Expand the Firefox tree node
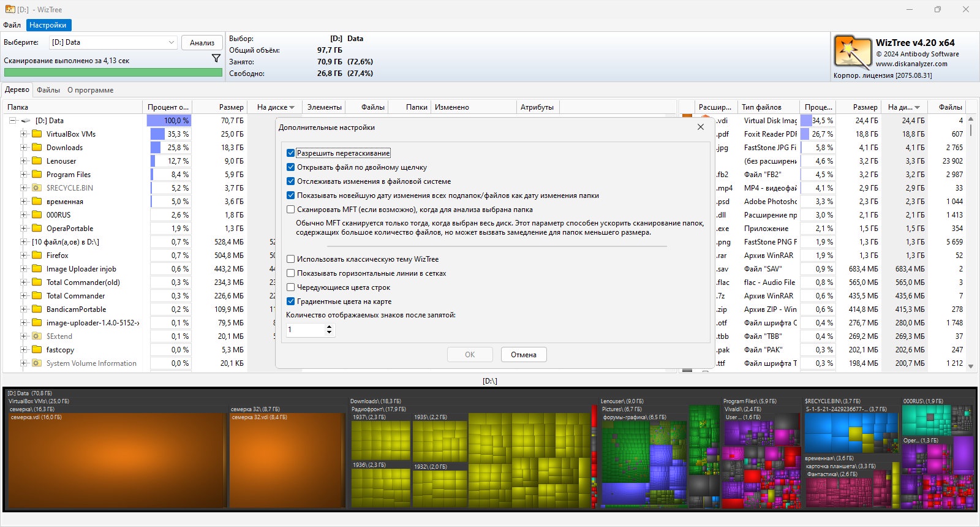Image resolution: width=980 pixels, height=527 pixels. (23, 255)
